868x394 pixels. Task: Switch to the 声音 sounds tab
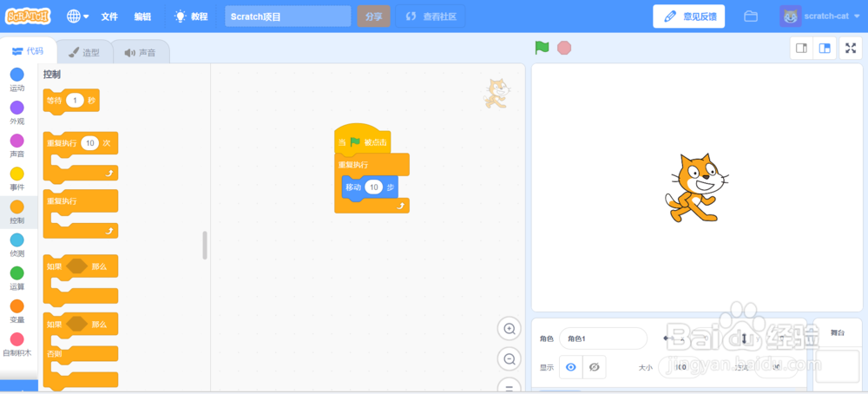(x=140, y=53)
